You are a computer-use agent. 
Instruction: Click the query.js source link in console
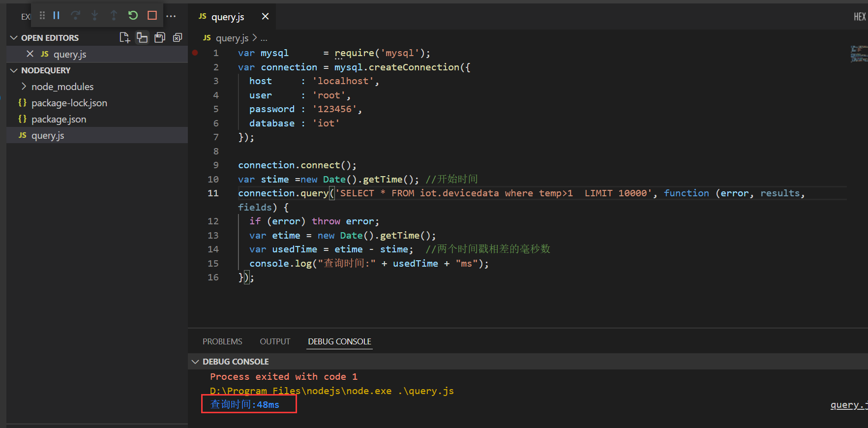click(x=849, y=405)
